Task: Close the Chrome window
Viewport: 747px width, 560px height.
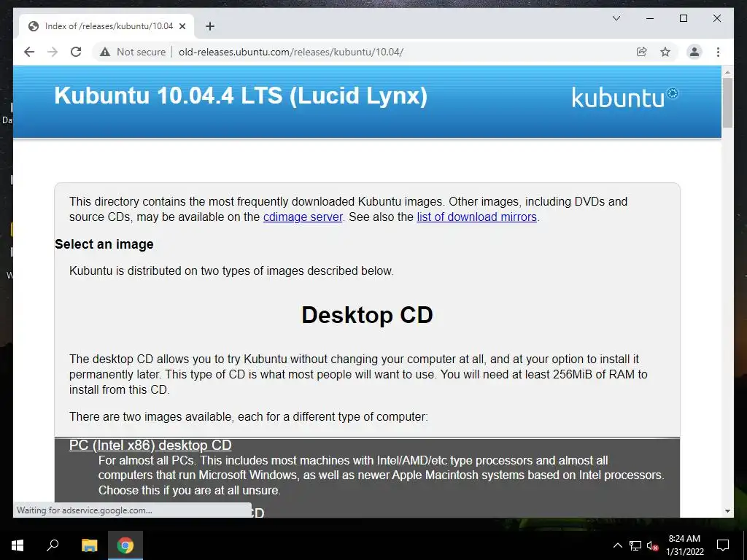Action: click(716, 18)
